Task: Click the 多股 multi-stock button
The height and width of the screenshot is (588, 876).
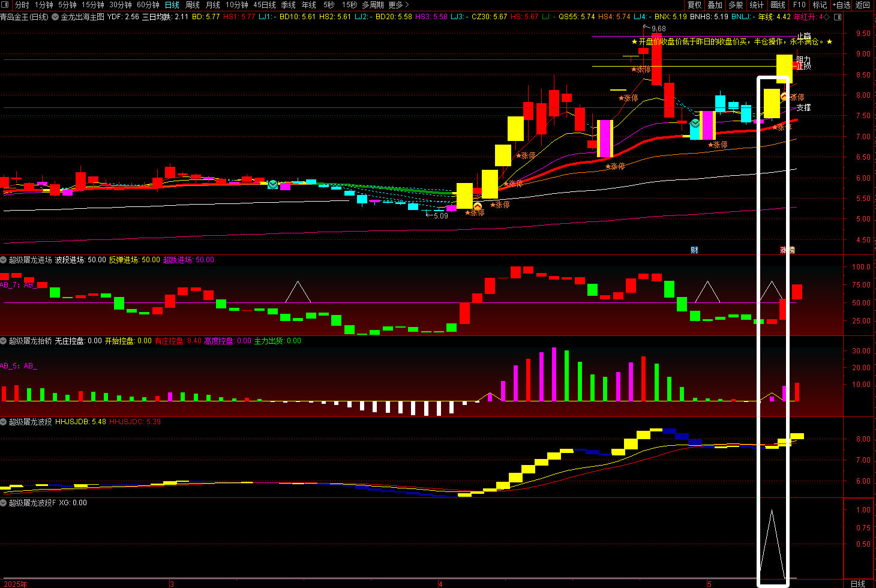Action: click(x=736, y=5)
